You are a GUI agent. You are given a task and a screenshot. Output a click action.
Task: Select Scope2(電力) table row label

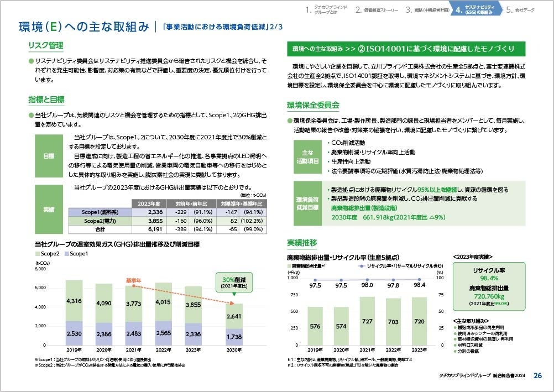[100, 221]
